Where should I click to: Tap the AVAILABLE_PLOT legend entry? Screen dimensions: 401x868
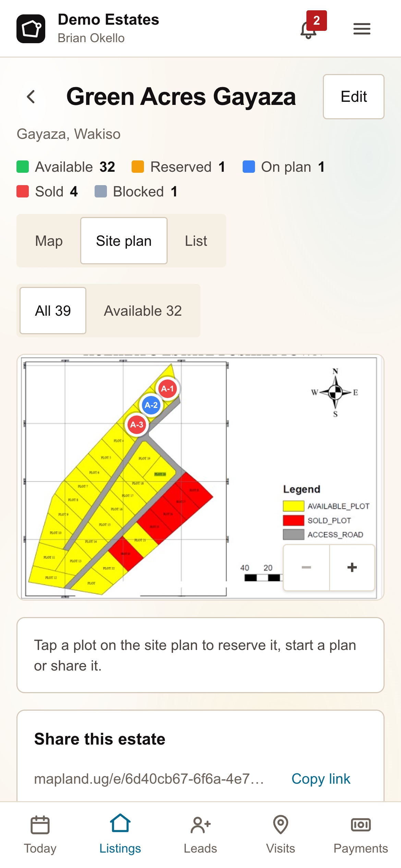[x=326, y=506]
